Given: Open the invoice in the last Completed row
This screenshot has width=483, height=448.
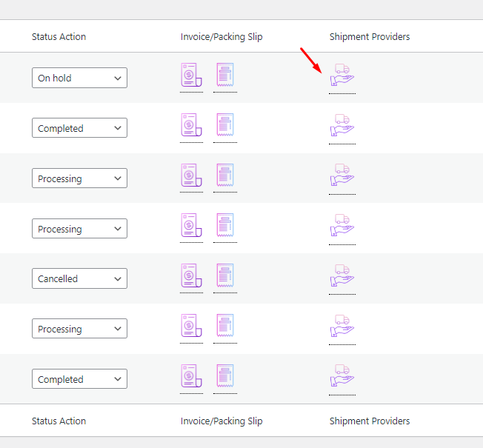Looking at the screenshot, I should [x=191, y=376].
